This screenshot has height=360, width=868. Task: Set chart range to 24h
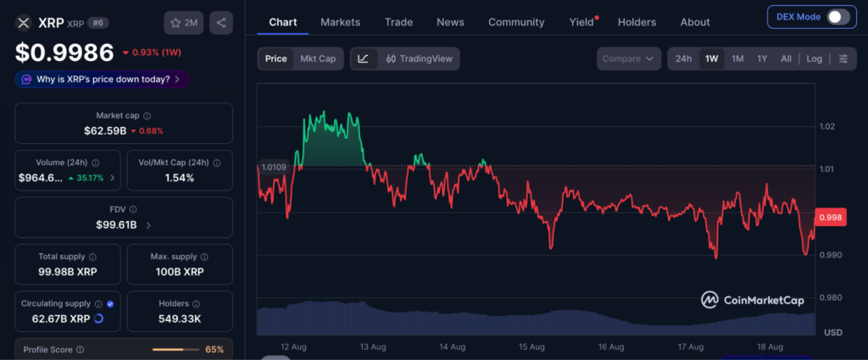(x=684, y=58)
